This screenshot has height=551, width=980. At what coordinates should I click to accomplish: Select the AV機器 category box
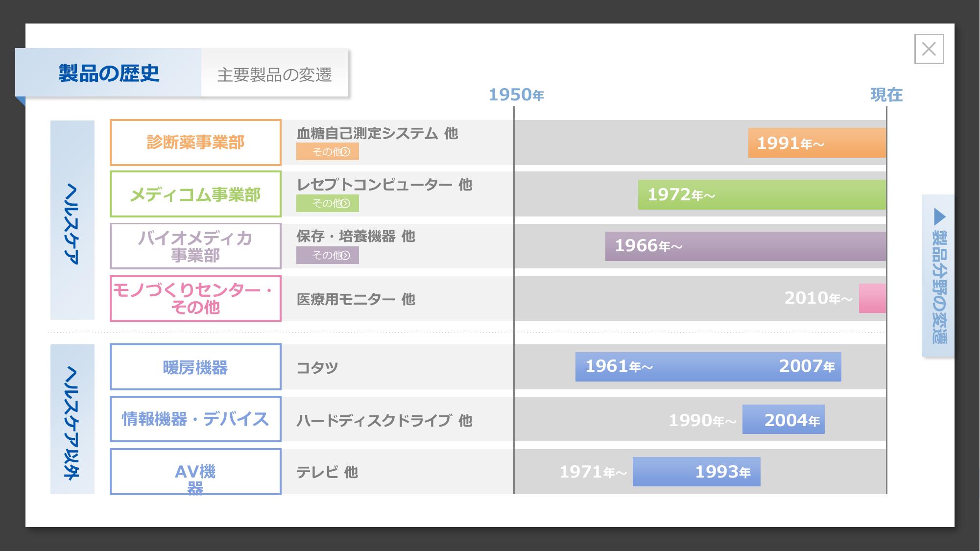195,472
